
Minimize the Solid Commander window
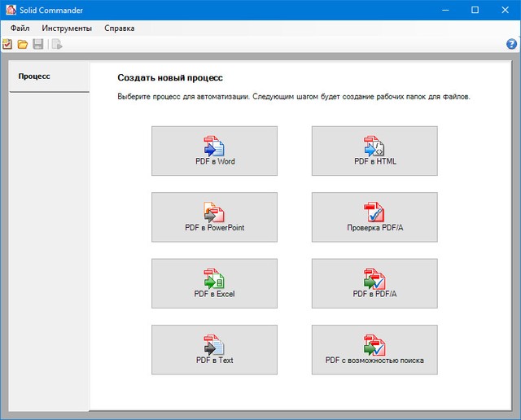(x=444, y=10)
